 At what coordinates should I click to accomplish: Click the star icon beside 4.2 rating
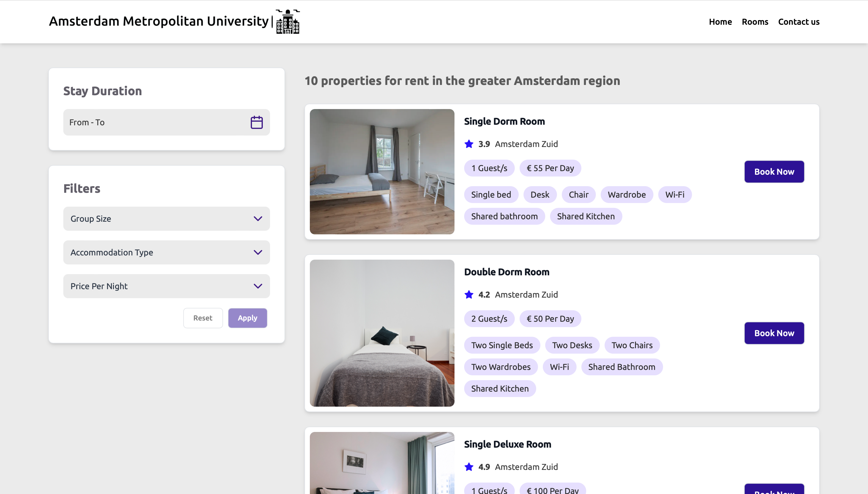coord(469,295)
